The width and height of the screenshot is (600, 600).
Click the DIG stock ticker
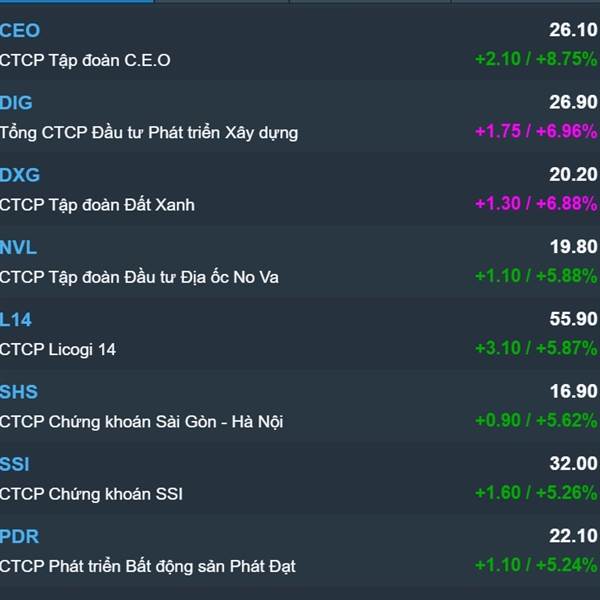point(16,103)
